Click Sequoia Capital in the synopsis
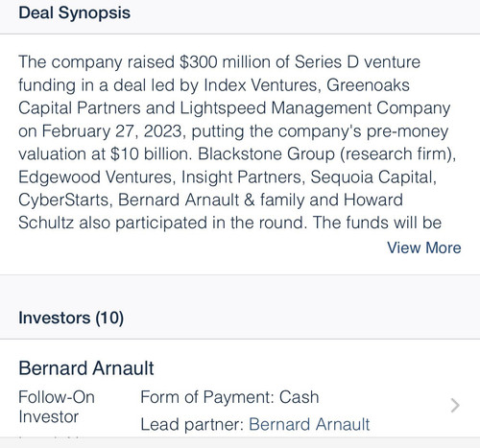This screenshot has width=480, height=448. click(372, 177)
